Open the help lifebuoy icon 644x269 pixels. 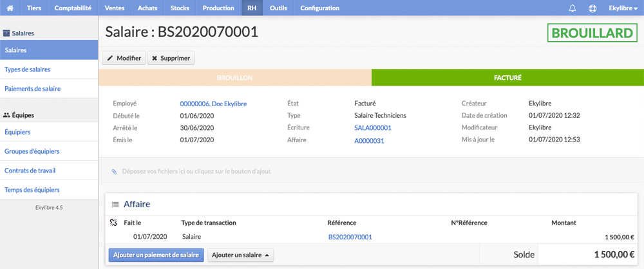592,8
